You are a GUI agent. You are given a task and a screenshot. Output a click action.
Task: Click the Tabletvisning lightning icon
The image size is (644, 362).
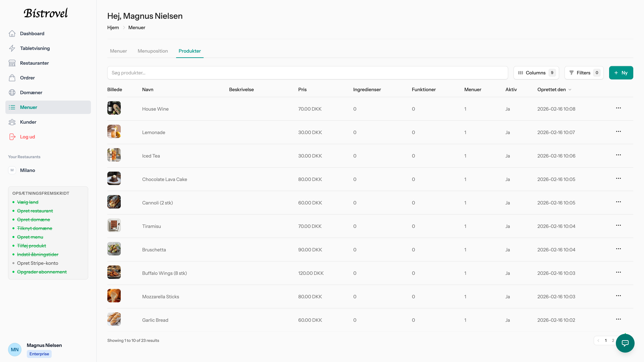(x=12, y=48)
